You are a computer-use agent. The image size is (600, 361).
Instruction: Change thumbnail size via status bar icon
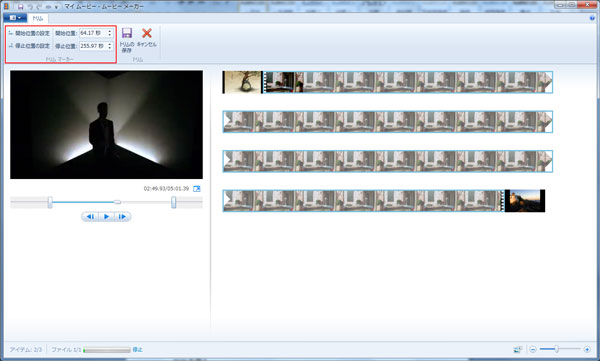518,349
